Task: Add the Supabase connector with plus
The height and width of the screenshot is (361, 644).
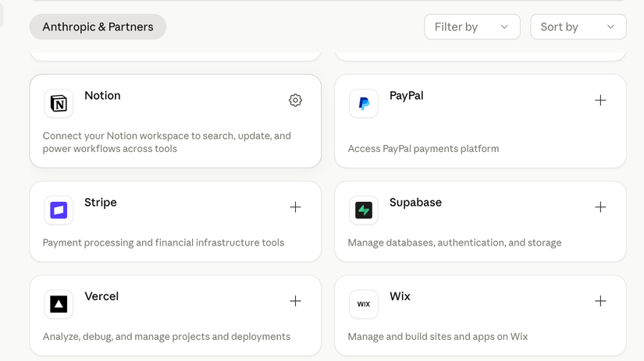Action: pos(600,207)
